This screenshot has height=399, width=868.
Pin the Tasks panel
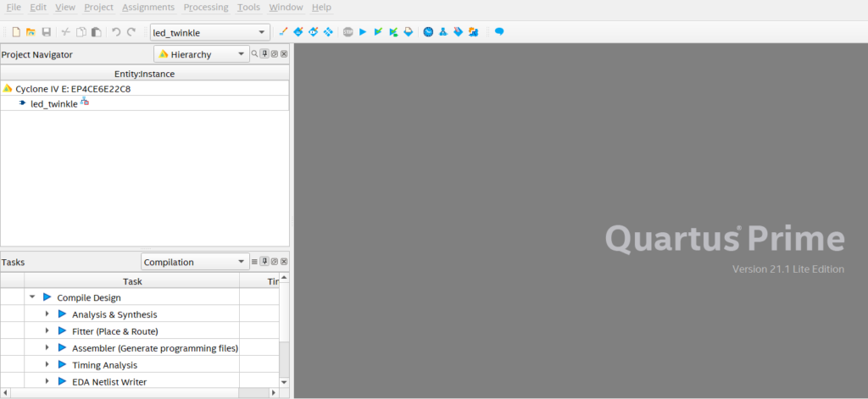tap(264, 261)
